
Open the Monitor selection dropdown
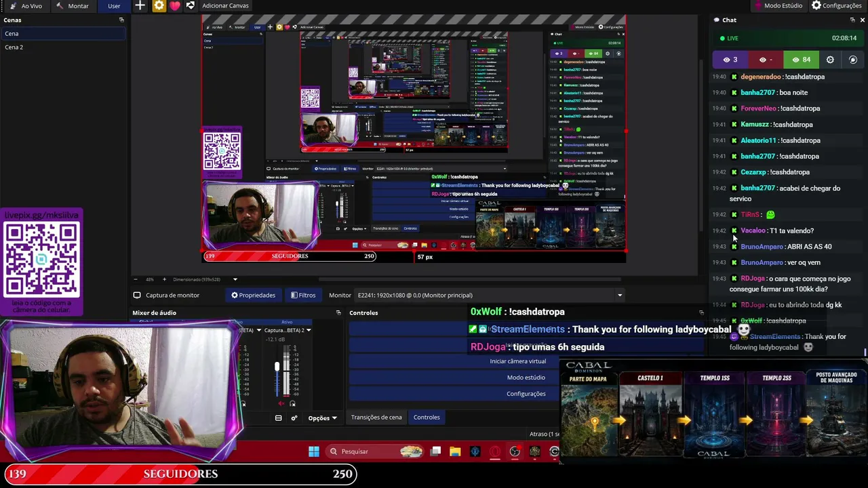(490, 296)
